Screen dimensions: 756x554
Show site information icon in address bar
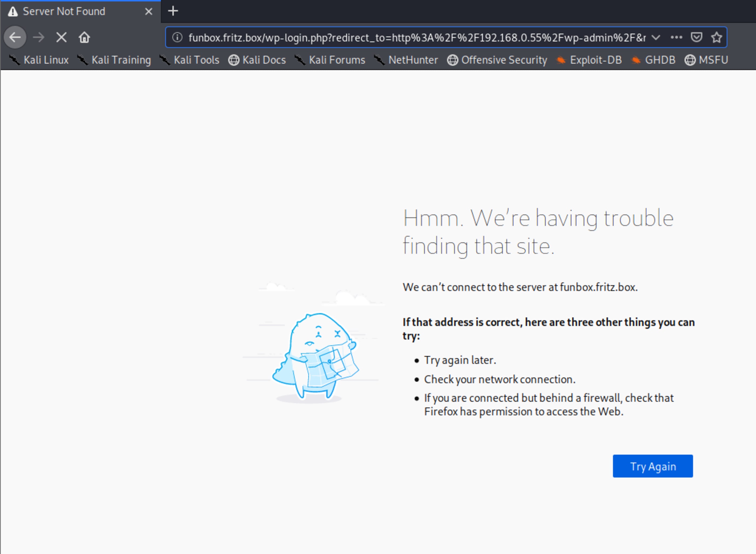(177, 37)
